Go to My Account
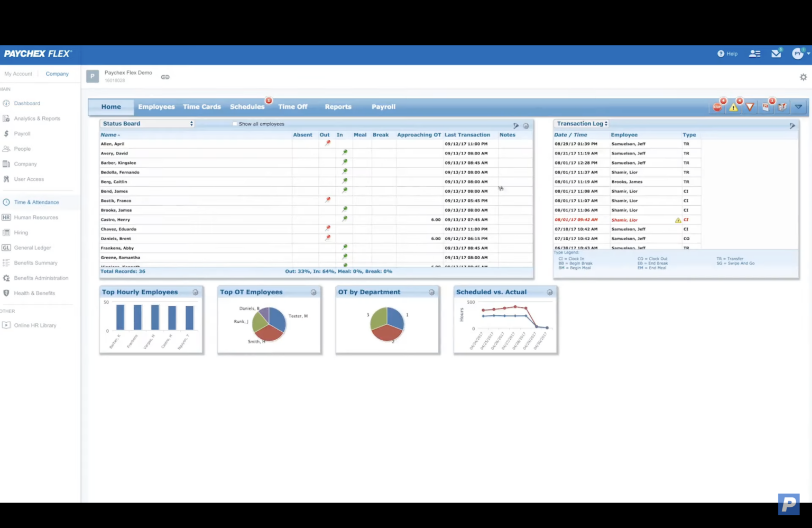This screenshot has height=528, width=812. point(18,74)
